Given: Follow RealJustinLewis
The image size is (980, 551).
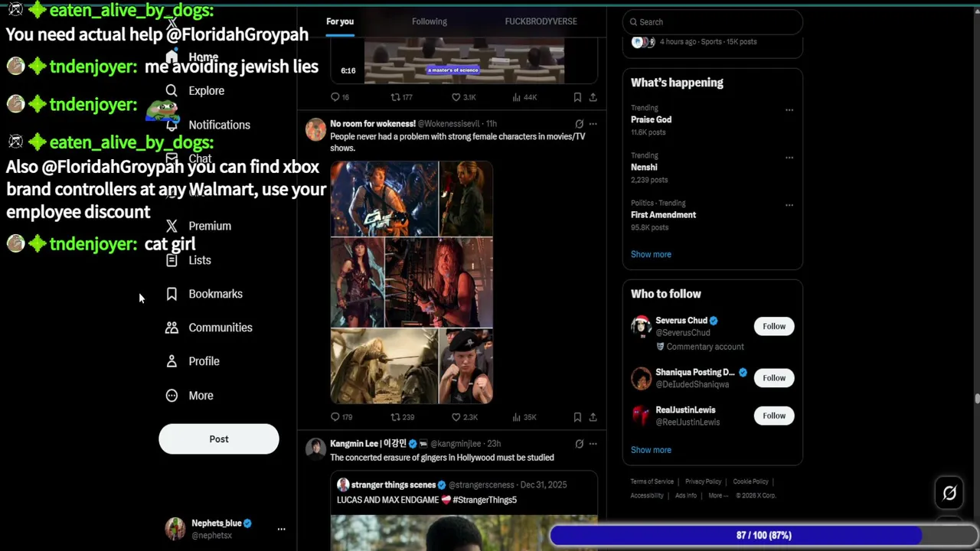Looking at the screenshot, I should point(774,416).
